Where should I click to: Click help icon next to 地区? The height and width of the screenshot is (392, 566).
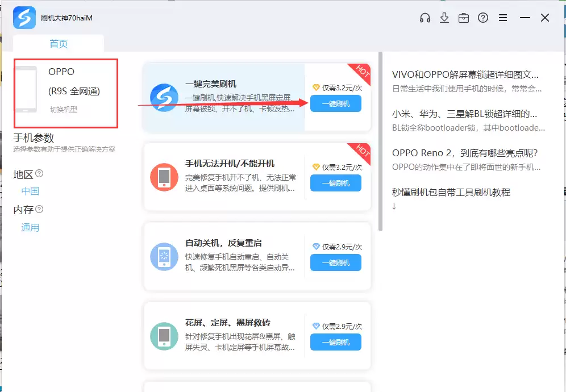(x=39, y=173)
